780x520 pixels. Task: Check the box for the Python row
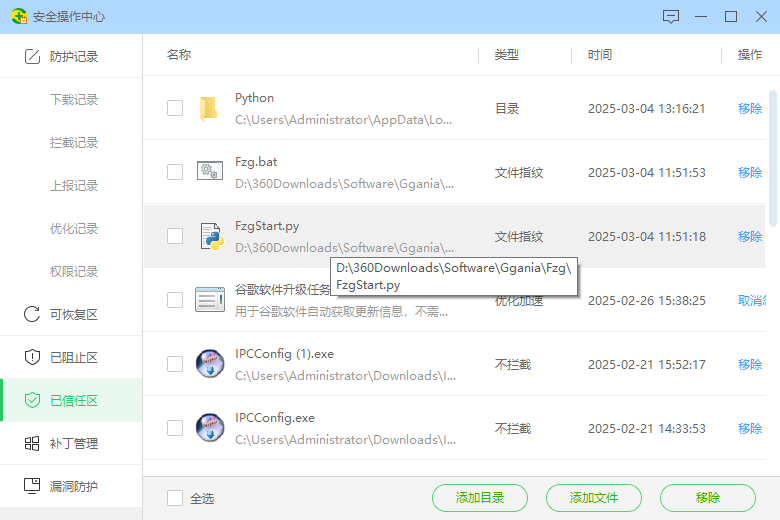175,108
